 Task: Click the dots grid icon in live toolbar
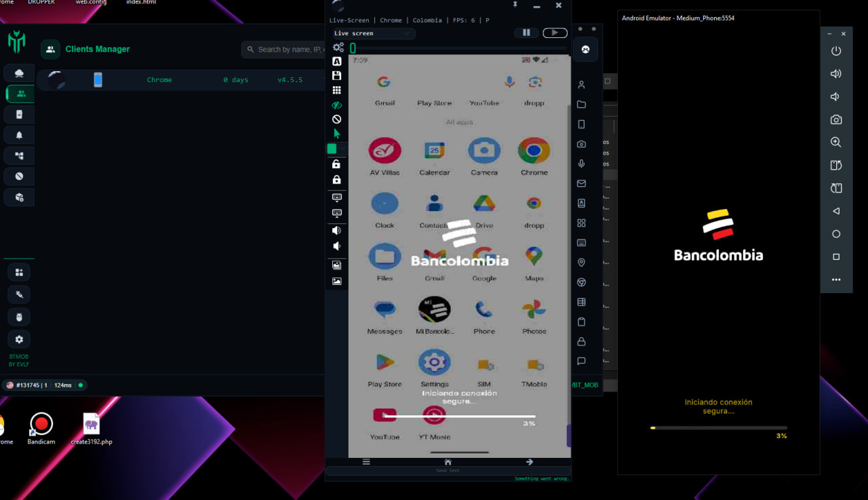click(337, 90)
